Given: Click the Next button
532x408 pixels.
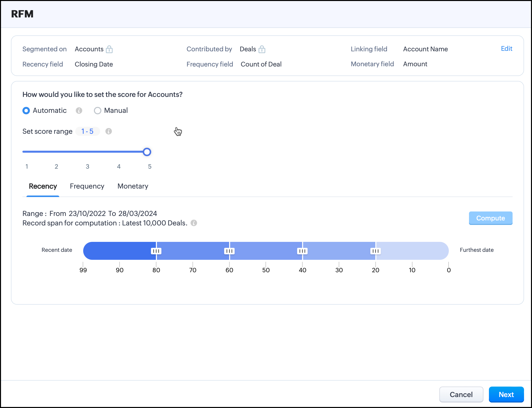Looking at the screenshot, I should [x=506, y=395].
